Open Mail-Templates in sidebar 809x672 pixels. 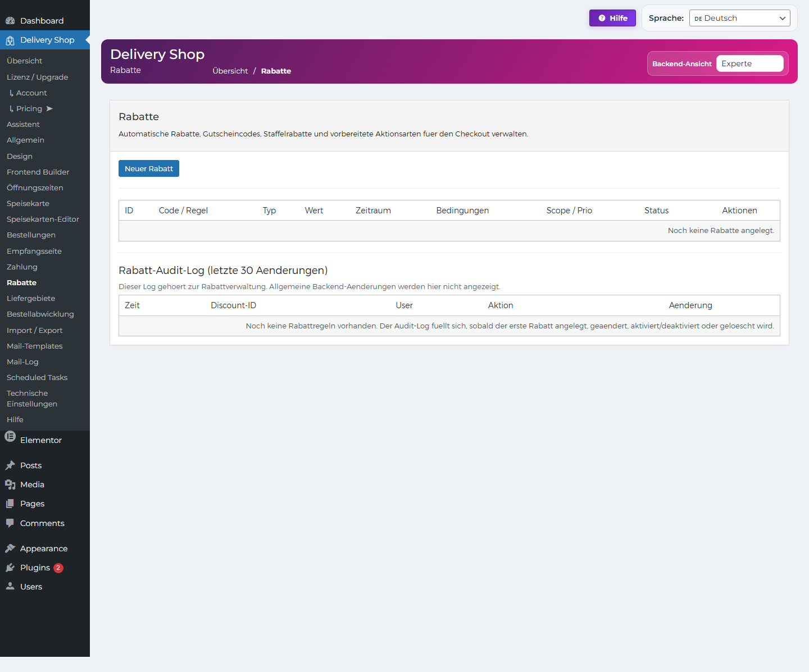point(35,346)
